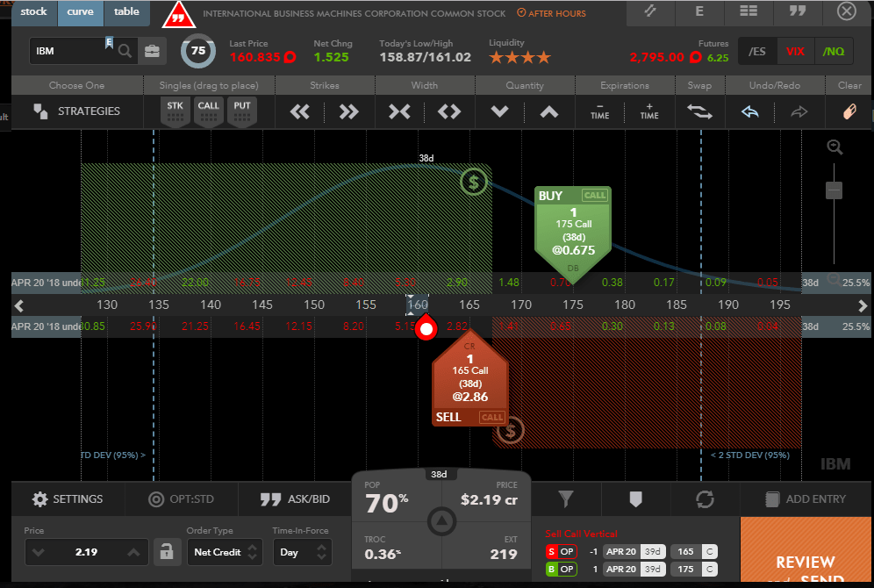Shift strikes left with double-arrow icon
The width and height of the screenshot is (874, 588).
(x=300, y=111)
